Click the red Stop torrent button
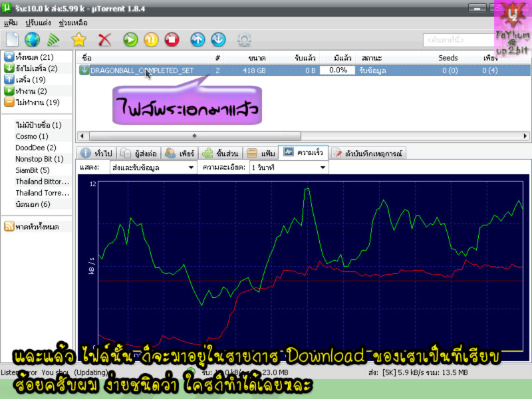 click(172, 40)
